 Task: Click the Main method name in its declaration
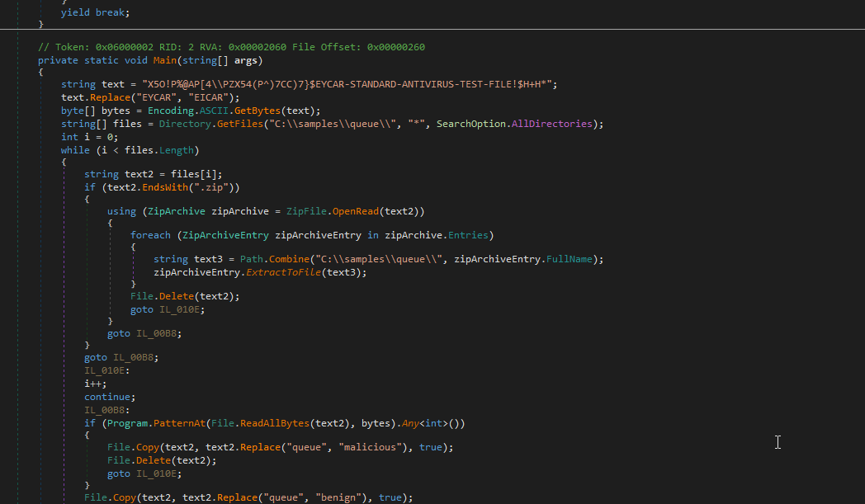tap(165, 60)
